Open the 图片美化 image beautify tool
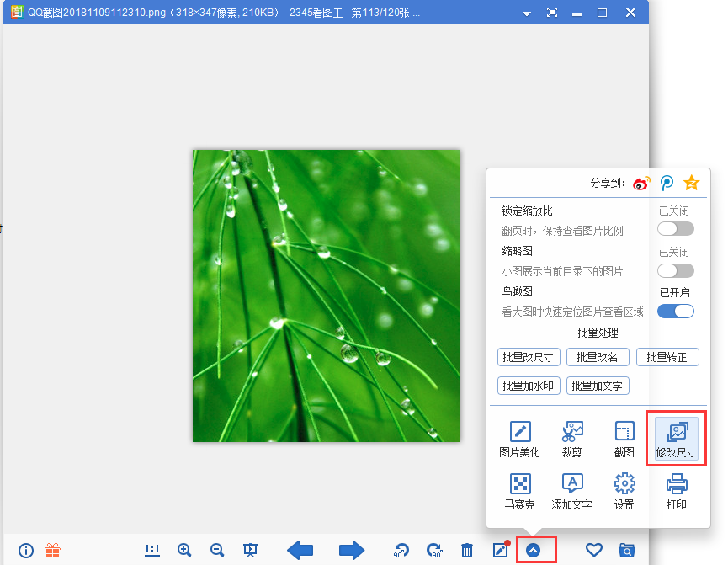The image size is (728, 565). point(519,439)
